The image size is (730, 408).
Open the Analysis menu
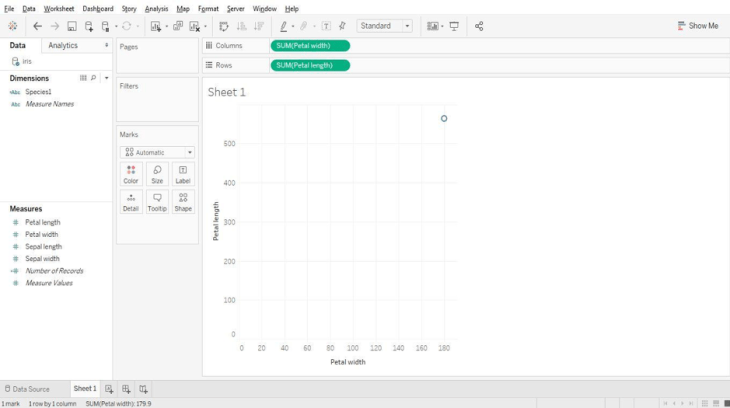click(156, 8)
